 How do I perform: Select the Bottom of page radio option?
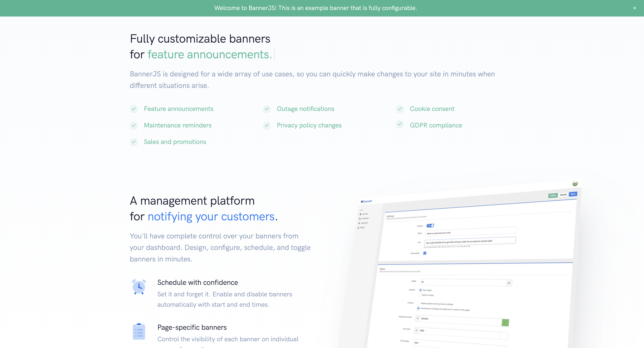[x=420, y=295]
